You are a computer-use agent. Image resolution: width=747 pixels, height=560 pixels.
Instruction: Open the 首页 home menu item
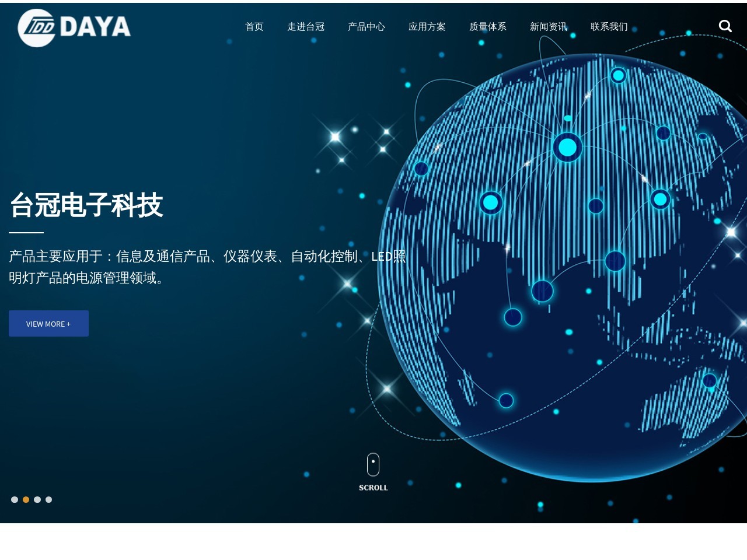[254, 26]
